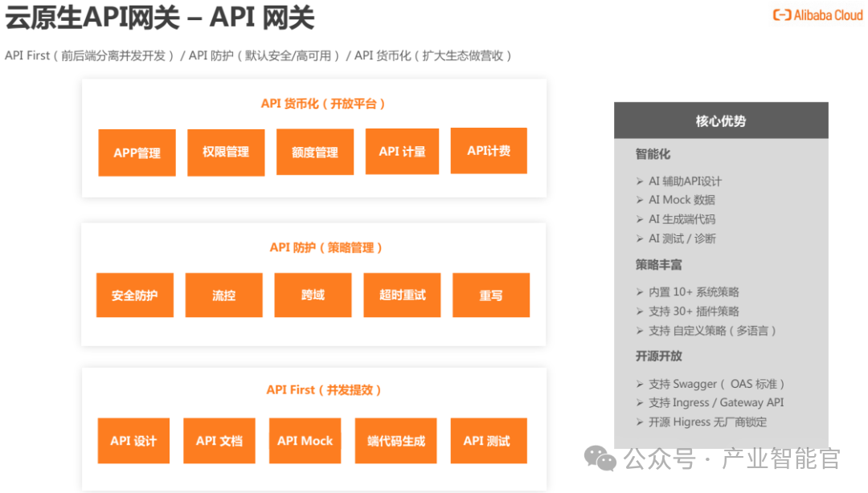868x493 pixels.
Task: Click the 额度管理 box
Action: click(315, 152)
